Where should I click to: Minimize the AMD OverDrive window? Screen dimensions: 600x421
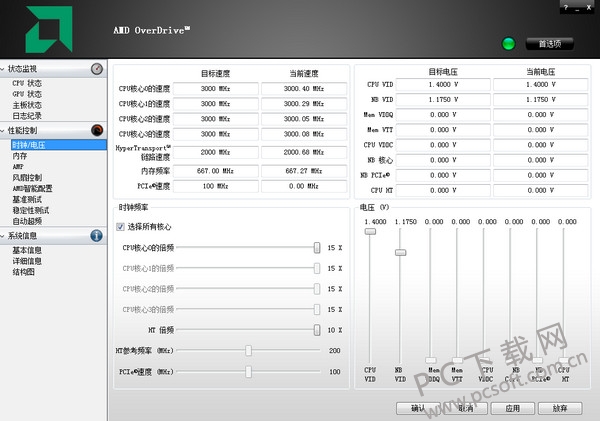pos(577,8)
